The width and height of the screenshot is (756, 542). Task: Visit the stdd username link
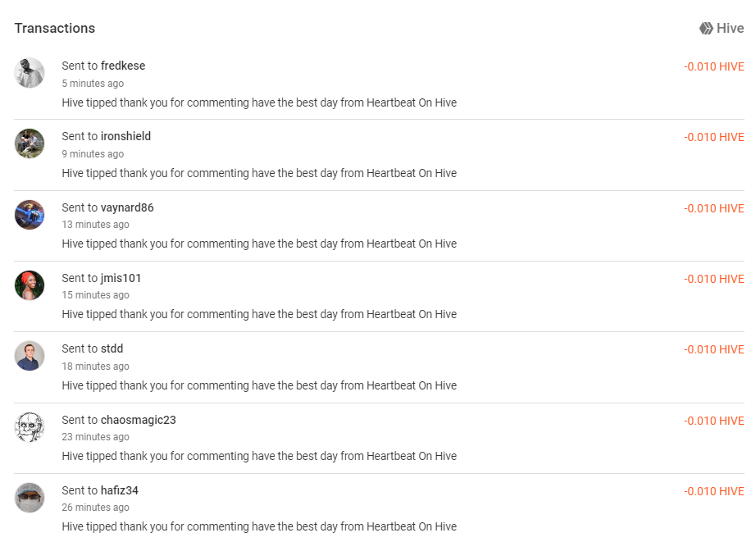pos(112,348)
